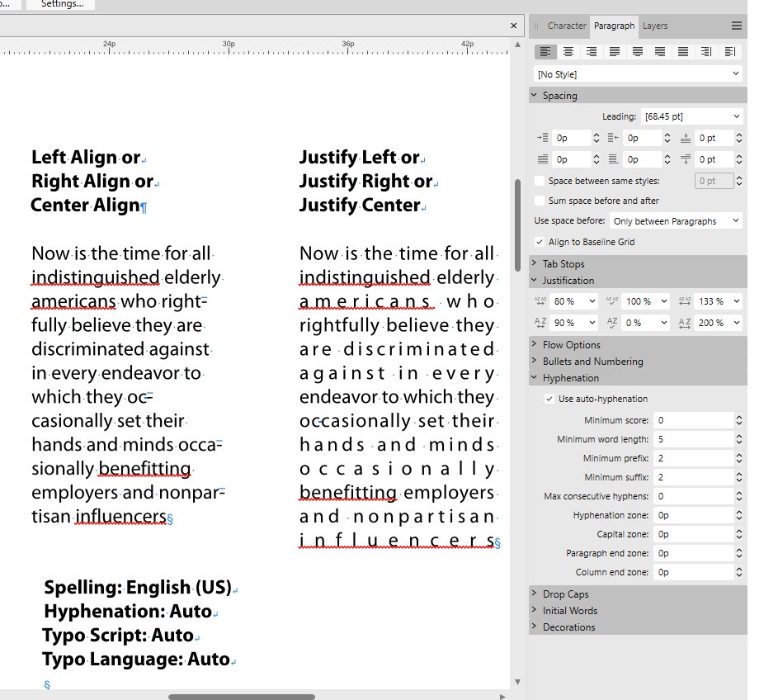Enable Space between same styles checkbox

pos(540,181)
